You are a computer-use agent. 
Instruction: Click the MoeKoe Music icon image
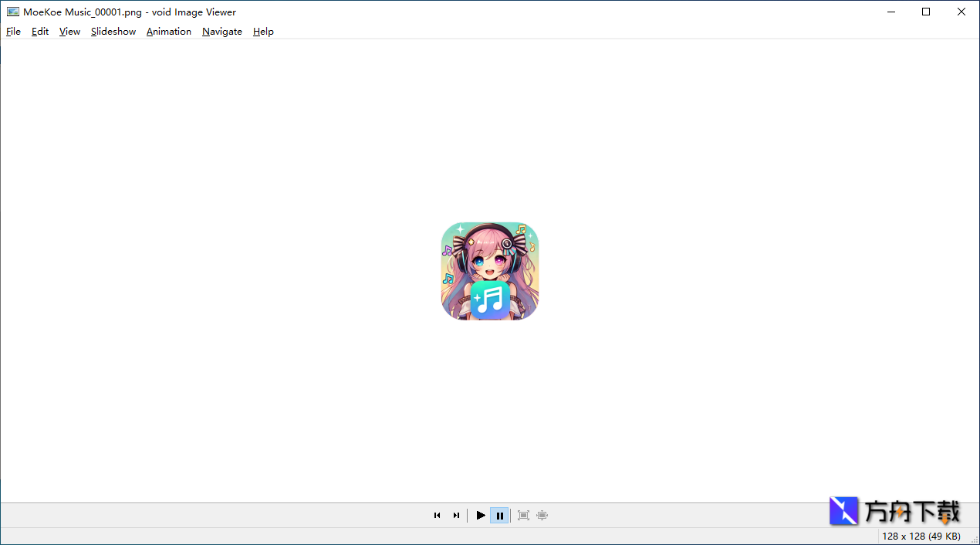pos(490,271)
